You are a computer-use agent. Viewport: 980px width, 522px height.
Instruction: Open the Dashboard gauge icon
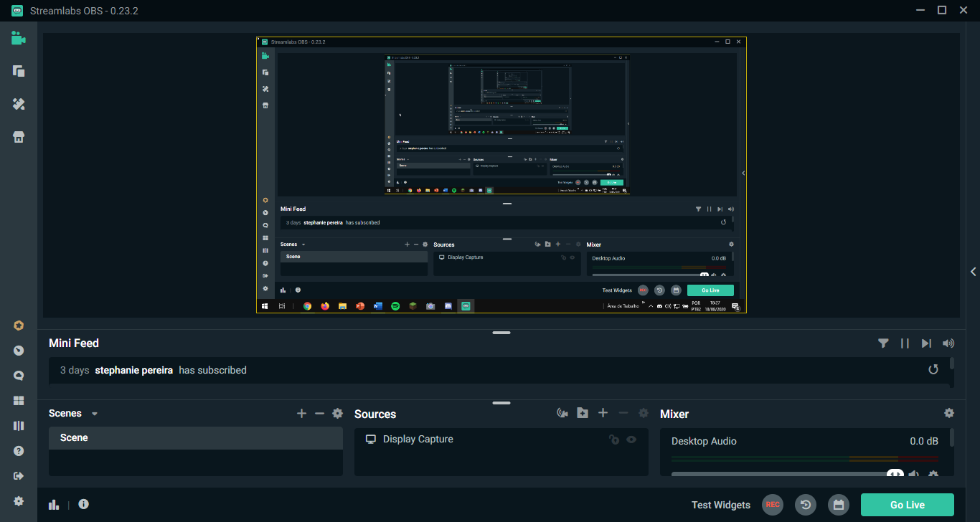tap(19, 351)
